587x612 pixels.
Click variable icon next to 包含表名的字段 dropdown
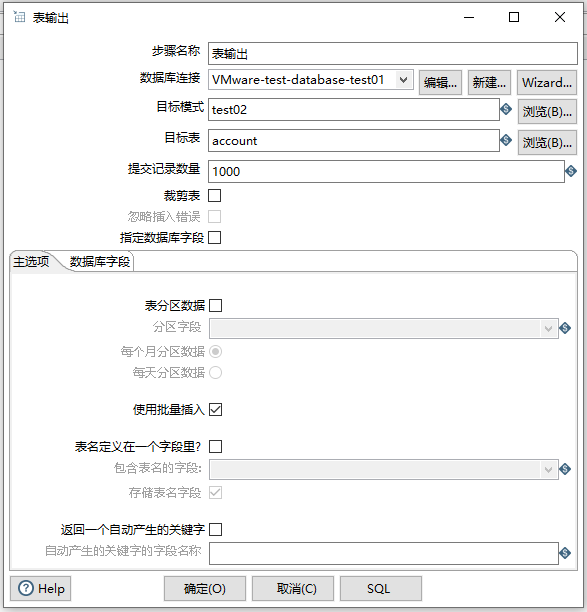pos(565,469)
